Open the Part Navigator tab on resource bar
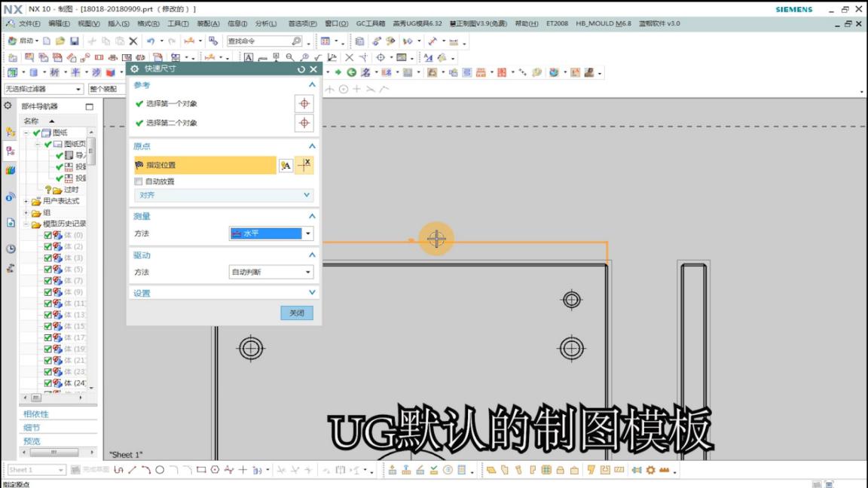This screenshot has width=868, height=488. [x=11, y=151]
